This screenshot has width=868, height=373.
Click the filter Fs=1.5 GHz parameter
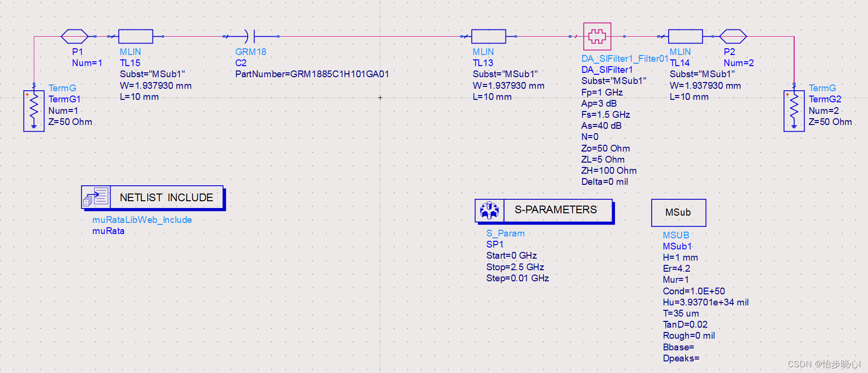605,114
